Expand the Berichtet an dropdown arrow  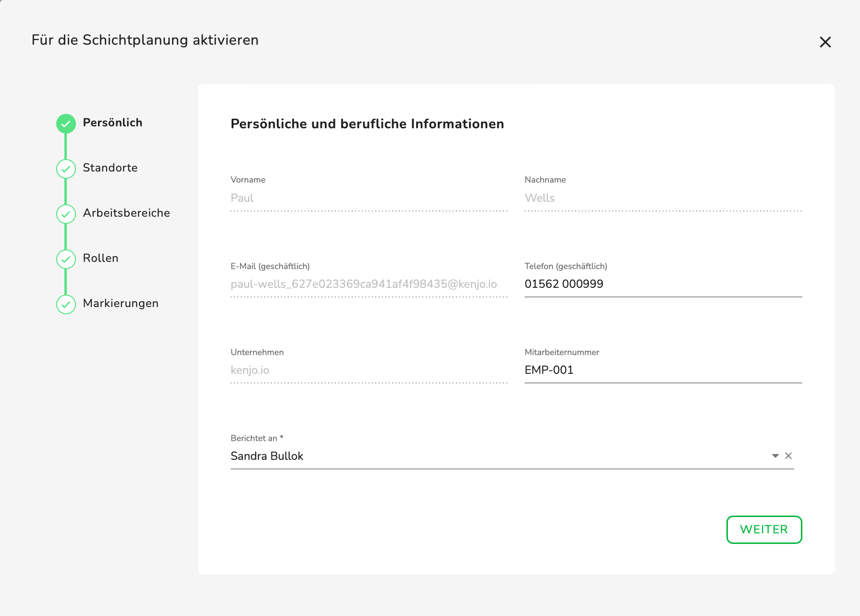775,456
